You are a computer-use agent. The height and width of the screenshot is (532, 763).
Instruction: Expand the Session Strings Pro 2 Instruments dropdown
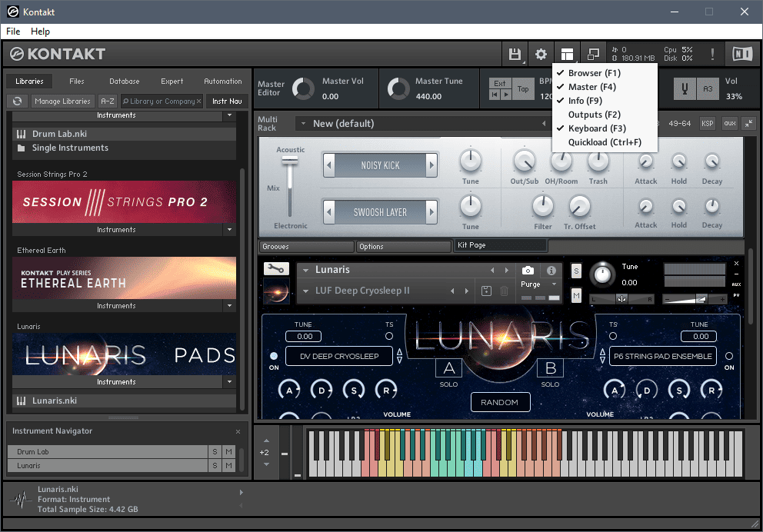point(228,230)
